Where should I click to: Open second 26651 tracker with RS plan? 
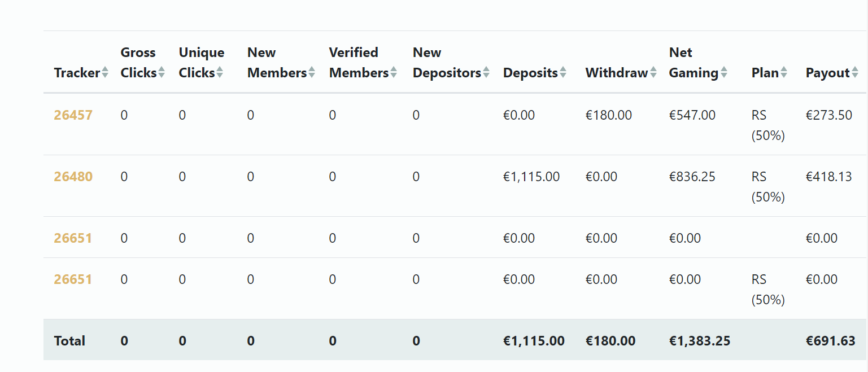pos(73,279)
